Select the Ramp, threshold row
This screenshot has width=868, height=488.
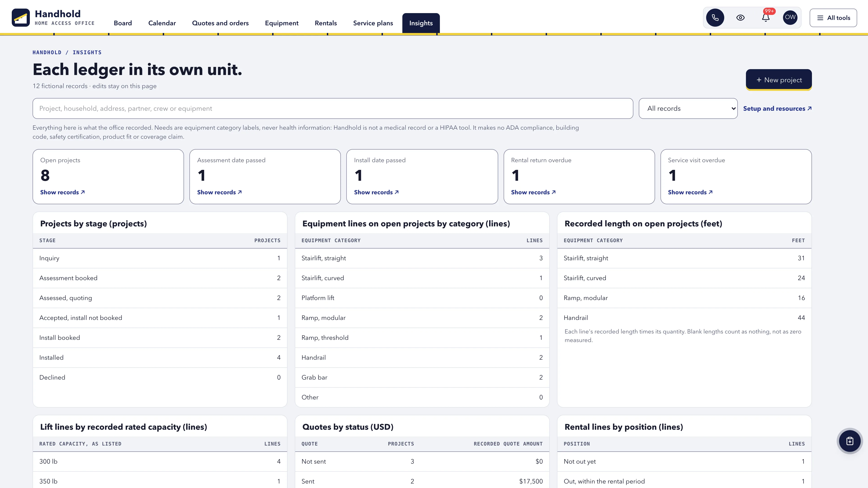click(x=422, y=338)
